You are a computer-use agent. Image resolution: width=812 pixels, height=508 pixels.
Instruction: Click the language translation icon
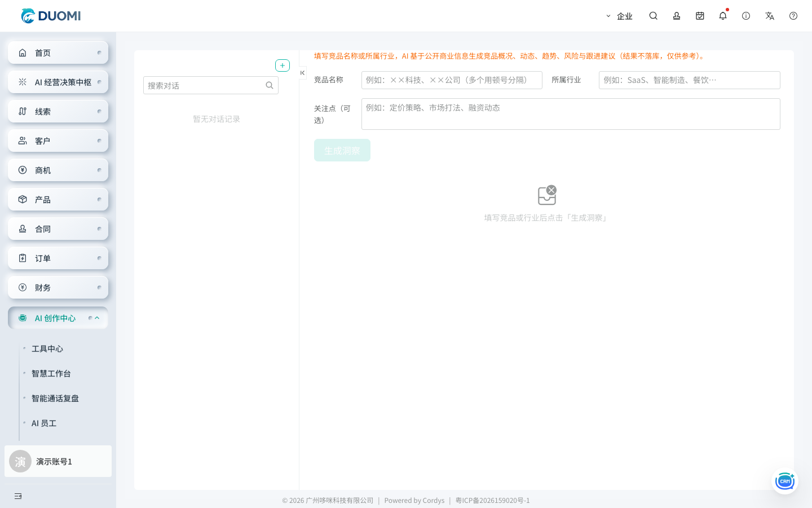770,16
